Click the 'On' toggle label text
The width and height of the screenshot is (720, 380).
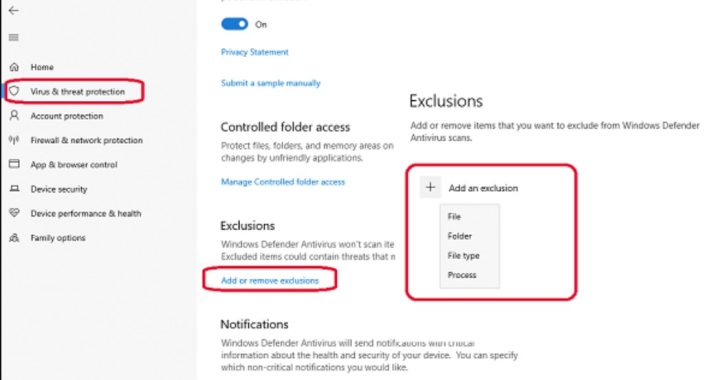pos(261,24)
